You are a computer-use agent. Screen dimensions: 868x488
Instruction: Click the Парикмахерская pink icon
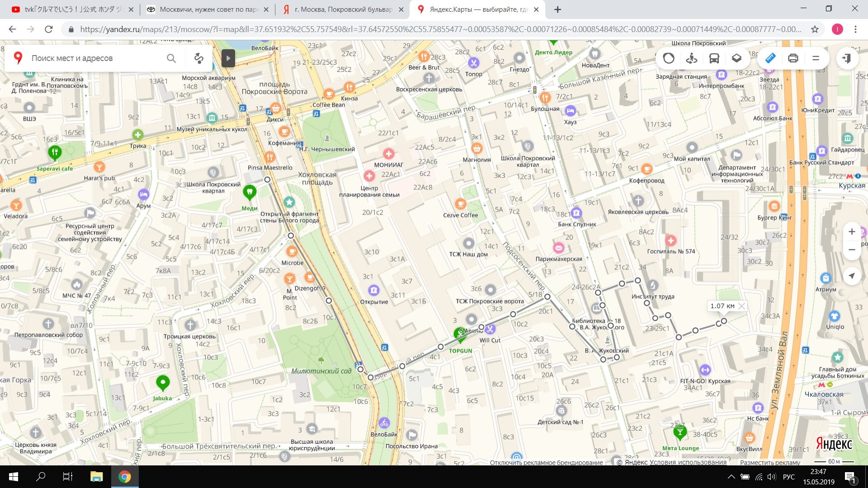coord(559,248)
